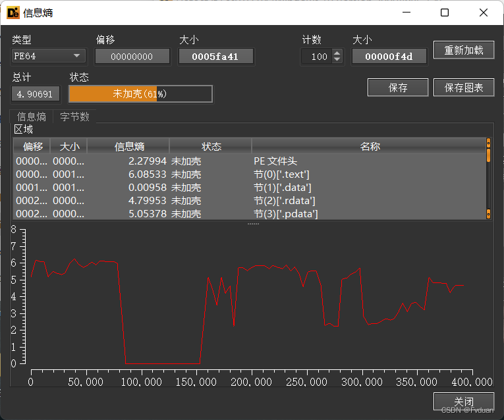The image size is (504, 420).
Task: Maximize the 信息熵 window
Action: (445, 13)
